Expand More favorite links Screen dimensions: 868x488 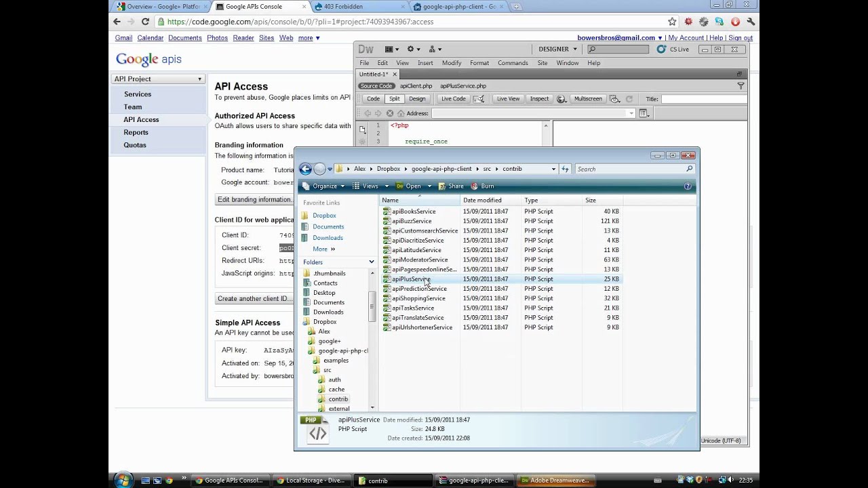point(324,249)
